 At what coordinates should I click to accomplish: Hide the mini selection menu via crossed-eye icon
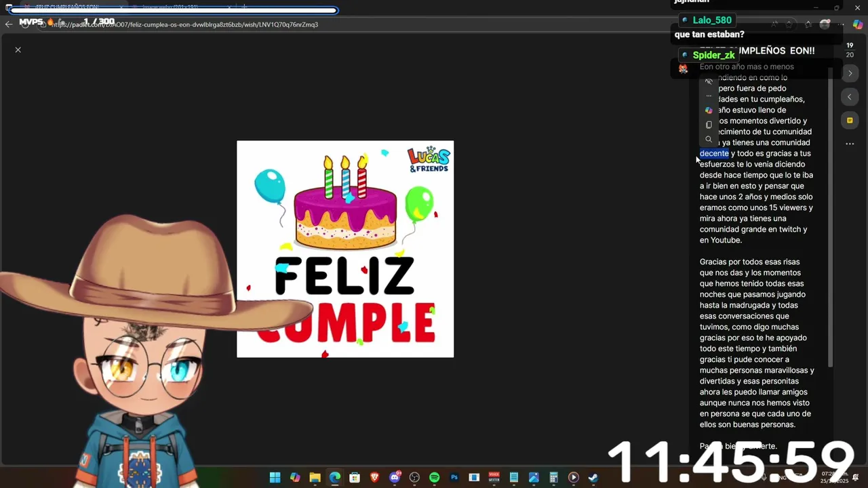(x=709, y=81)
